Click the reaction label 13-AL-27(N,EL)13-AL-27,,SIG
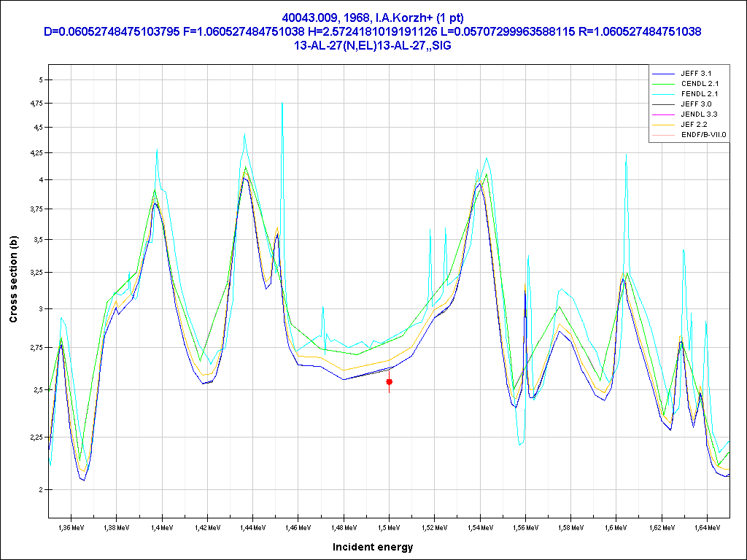747x560 pixels. [x=373, y=44]
